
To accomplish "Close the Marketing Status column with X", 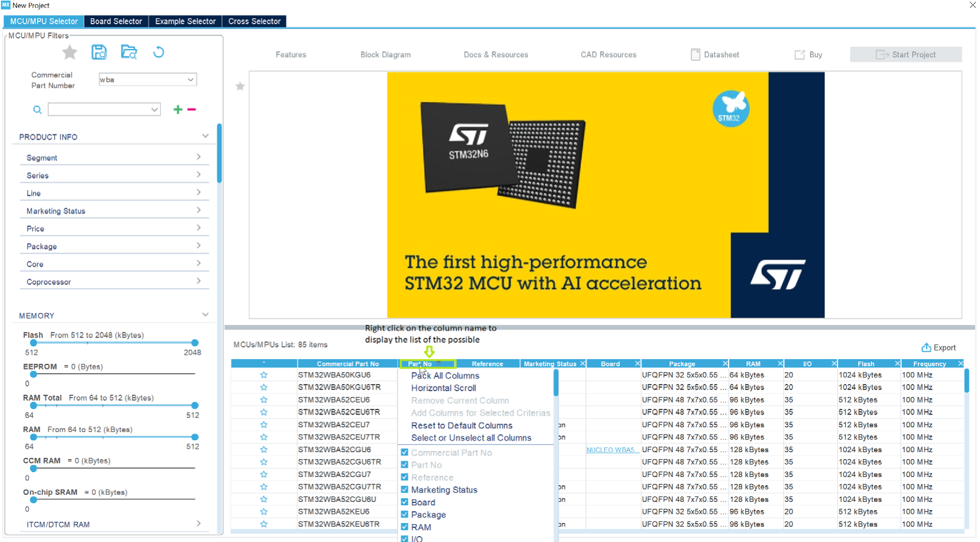I will tap(583, 364).
